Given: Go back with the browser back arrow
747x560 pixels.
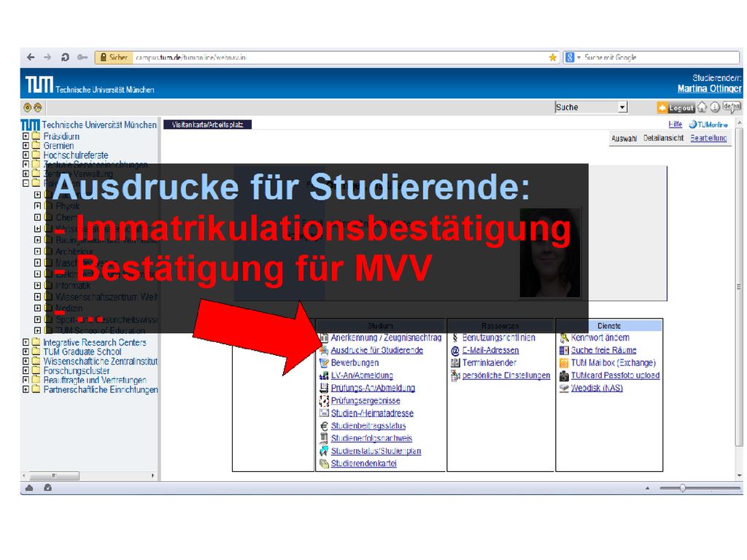Looking at the screenshot, I should coord(31,57).
